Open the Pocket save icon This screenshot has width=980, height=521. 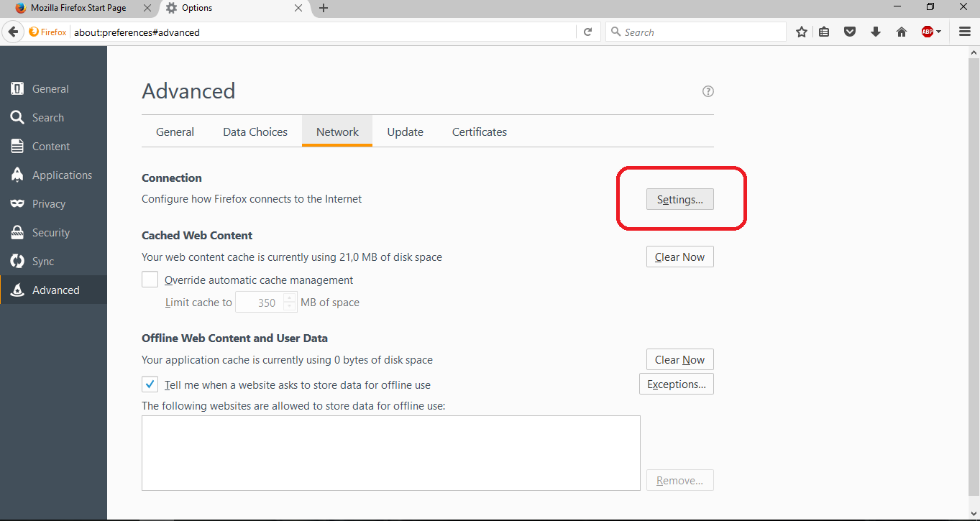pos(850,32)
